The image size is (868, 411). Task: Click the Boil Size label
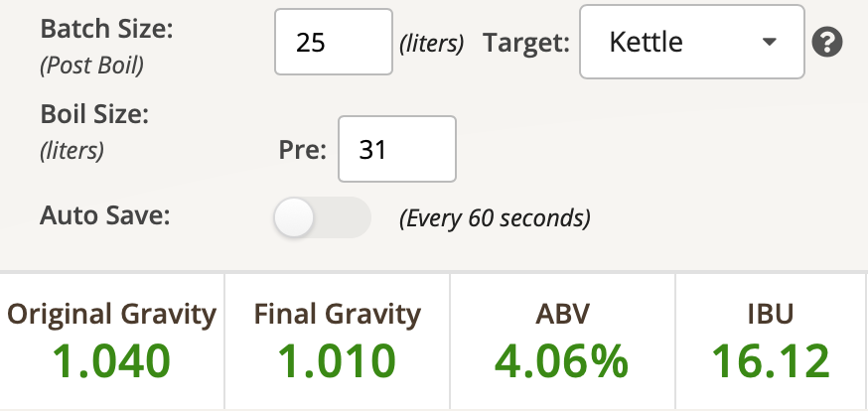[x=94, y=114]
